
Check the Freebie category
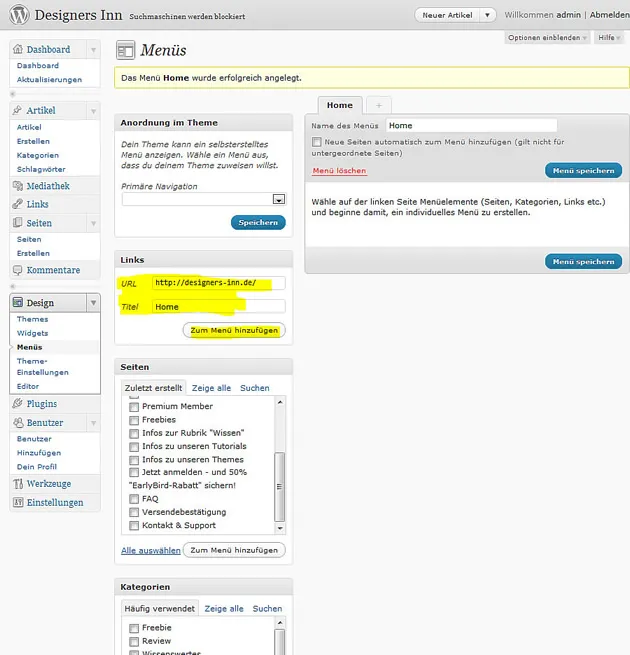coord(134,628)
